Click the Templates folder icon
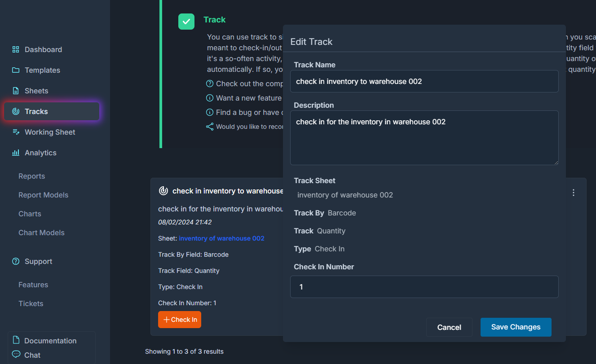596x364 pixels. 16,70
